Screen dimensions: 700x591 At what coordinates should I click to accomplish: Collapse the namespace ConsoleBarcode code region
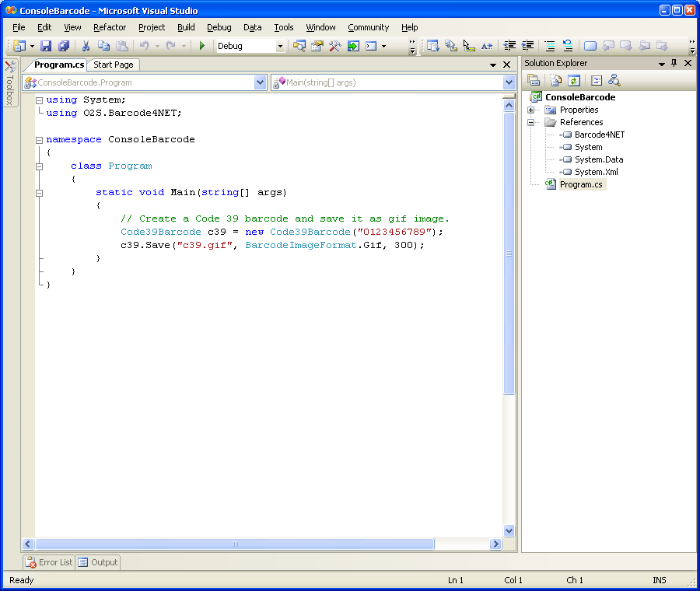coord(39,140)
